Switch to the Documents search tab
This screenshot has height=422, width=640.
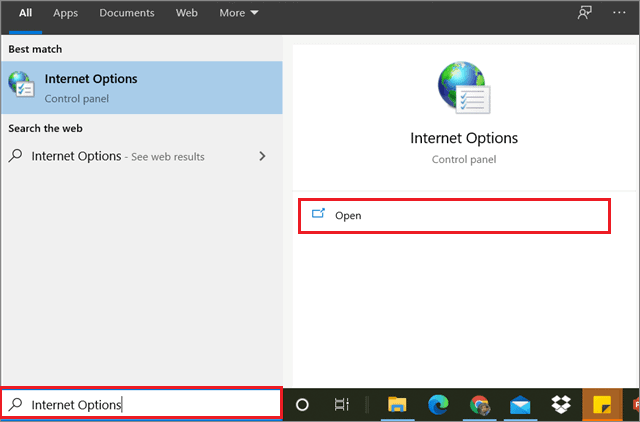(127, 13)
